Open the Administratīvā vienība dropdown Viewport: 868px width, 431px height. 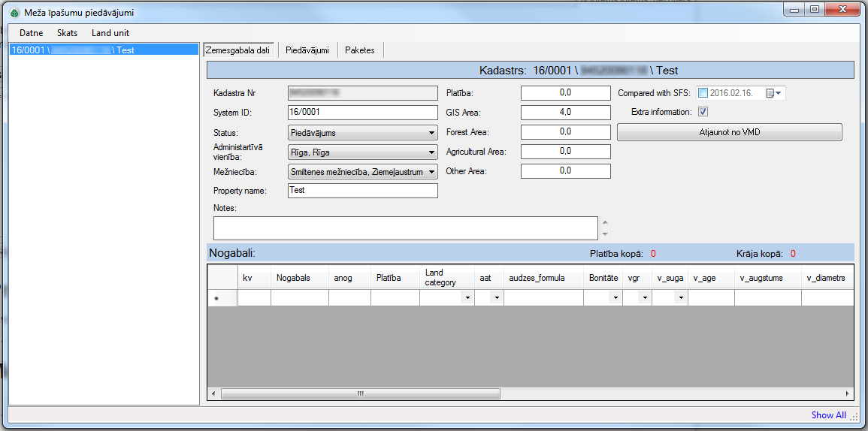pyautogui.click(x=431, y=152)
